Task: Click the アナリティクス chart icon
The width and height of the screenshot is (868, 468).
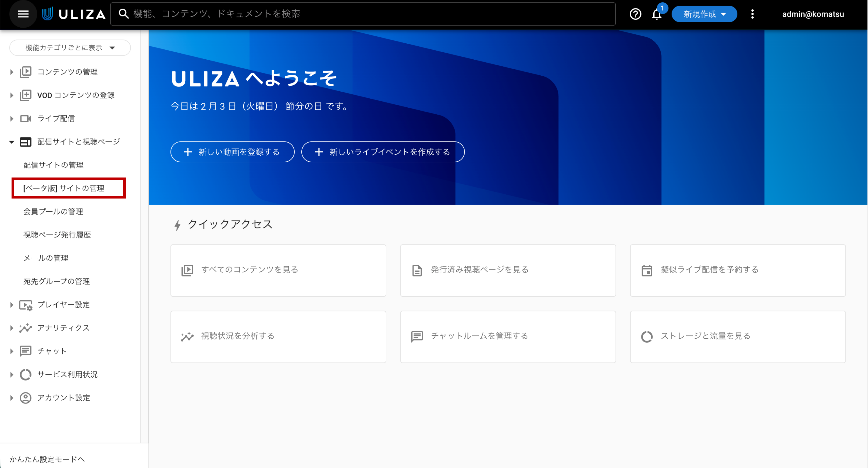Action: pos(26,328)
